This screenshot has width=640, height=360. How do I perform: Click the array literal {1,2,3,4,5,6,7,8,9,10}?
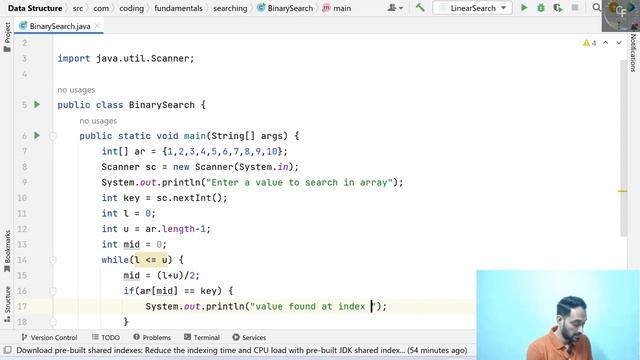point(222,151)
